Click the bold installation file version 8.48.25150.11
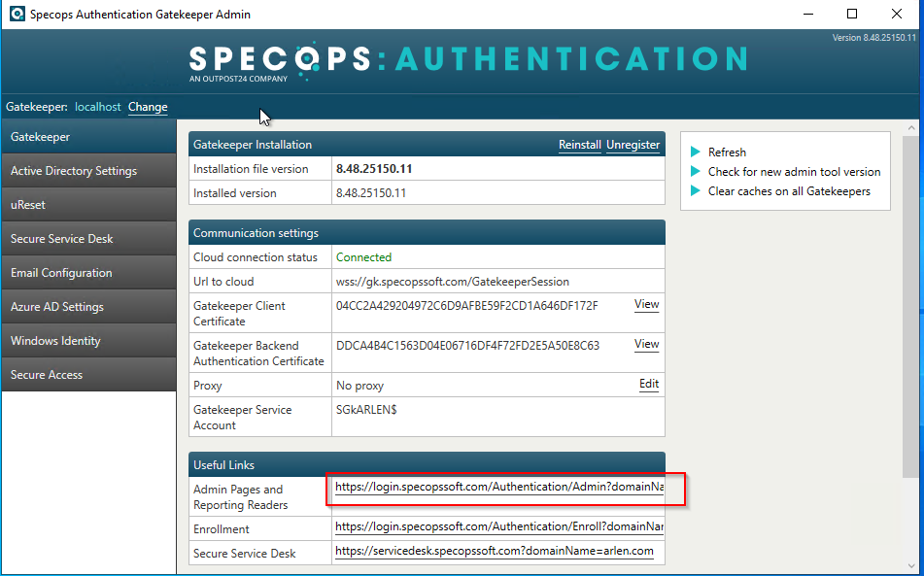Image resolution: width=924 pixels, height=576 pixels. [x=374, y=169]
